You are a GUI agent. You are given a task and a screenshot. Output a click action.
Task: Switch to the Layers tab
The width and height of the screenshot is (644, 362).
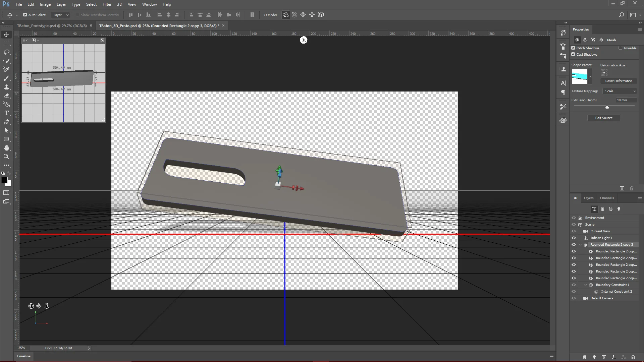pos(588,198)
